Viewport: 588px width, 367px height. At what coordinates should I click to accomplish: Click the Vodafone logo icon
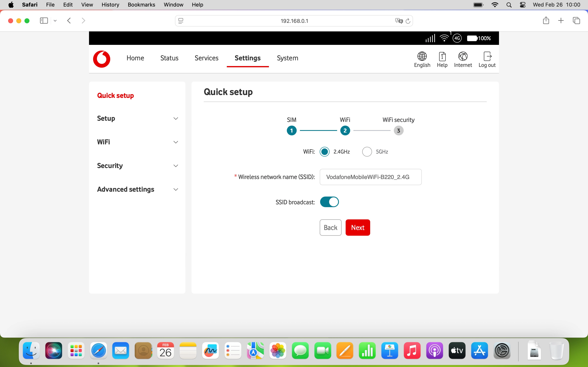tap(101, 59)
